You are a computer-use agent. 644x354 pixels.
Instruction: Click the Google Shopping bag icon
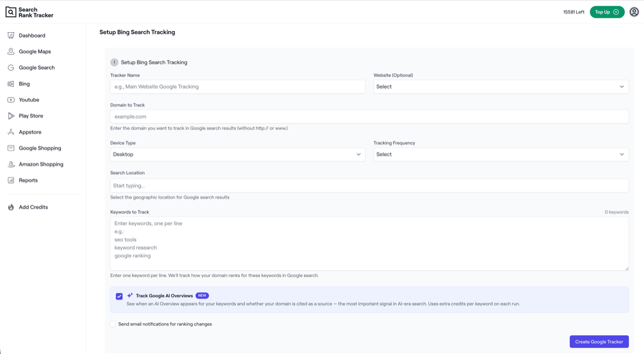tap(11, 148)
